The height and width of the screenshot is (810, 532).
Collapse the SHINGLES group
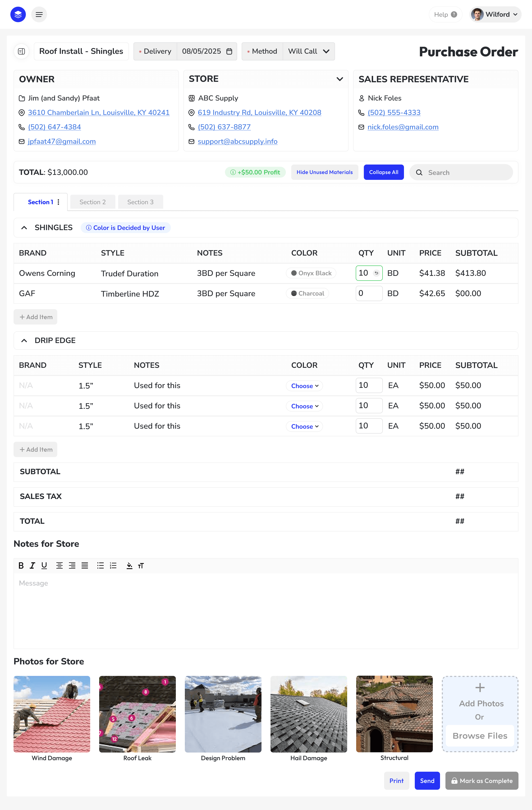[x=24, y=228]
